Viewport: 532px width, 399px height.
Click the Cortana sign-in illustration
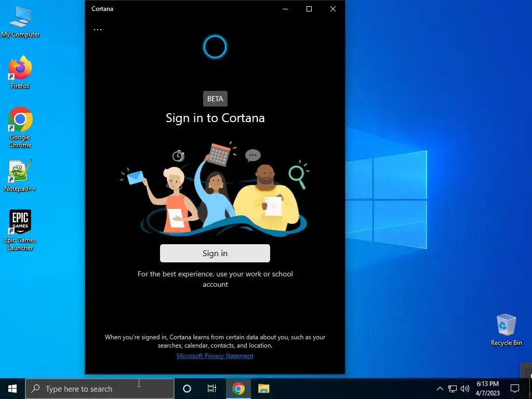click(215, 189)
